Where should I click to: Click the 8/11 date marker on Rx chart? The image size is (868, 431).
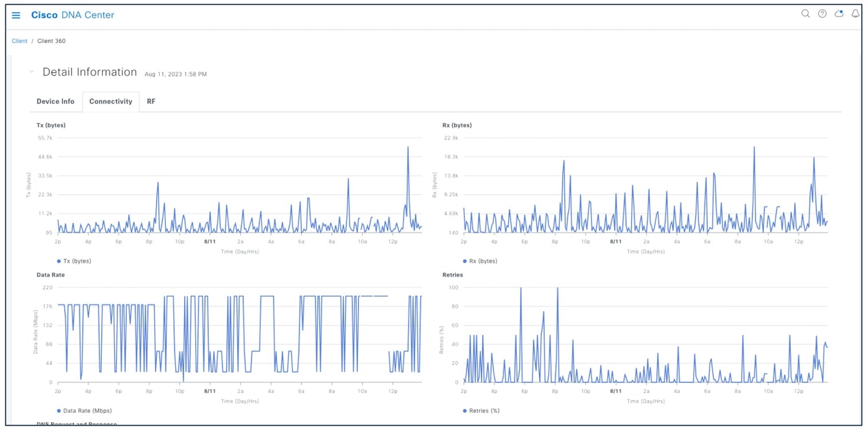tap(616, 241)
